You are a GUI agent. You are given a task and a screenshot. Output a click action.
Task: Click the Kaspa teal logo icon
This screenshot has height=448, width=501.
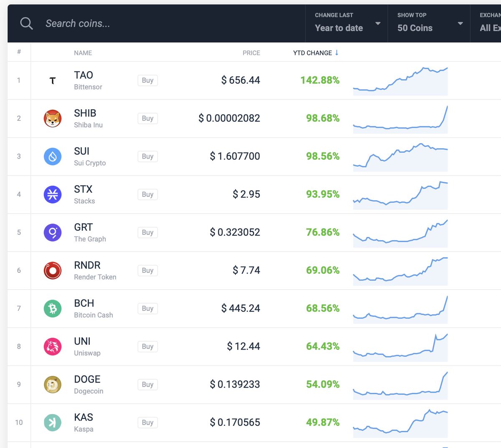click(x=52, y=422)
